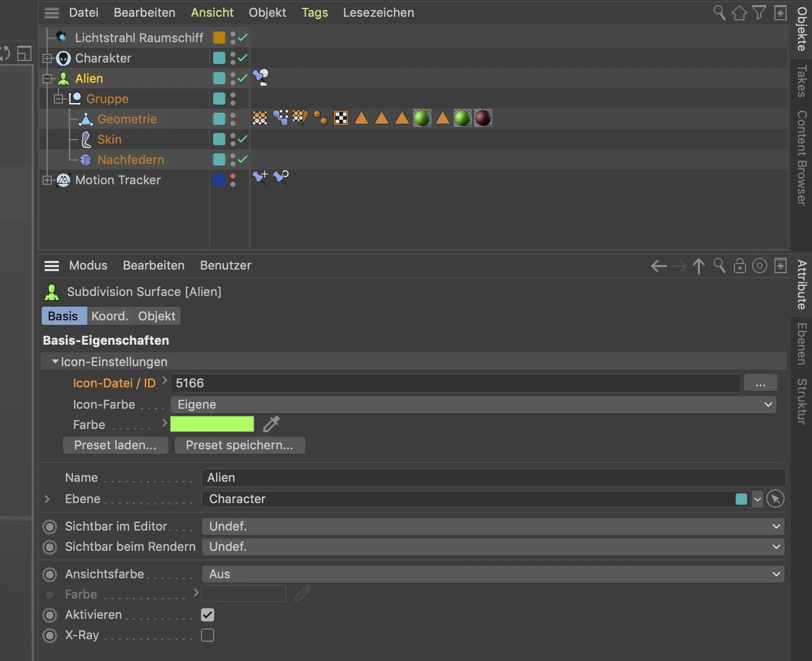
Task: Click the Skin deformer icon
Action: 86,140
